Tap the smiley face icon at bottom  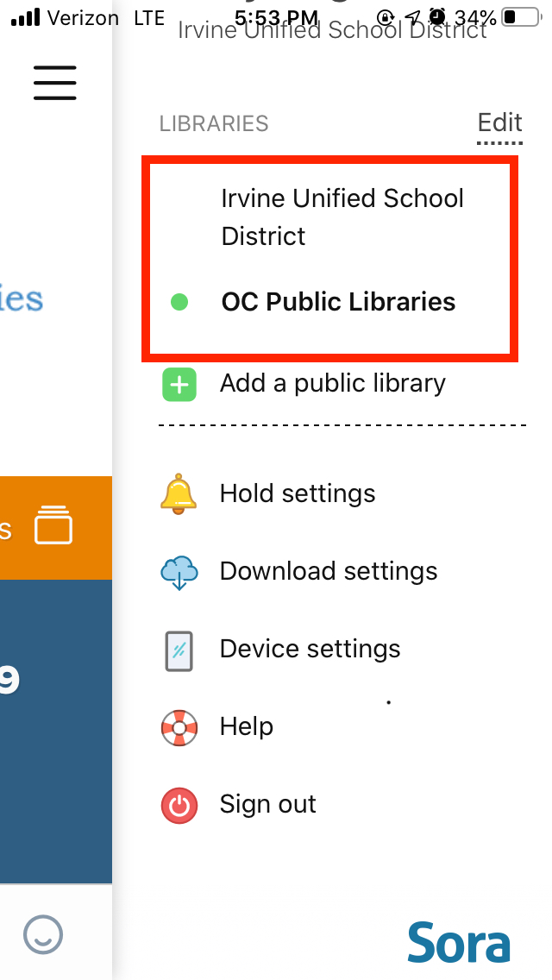tap(43, 934)
